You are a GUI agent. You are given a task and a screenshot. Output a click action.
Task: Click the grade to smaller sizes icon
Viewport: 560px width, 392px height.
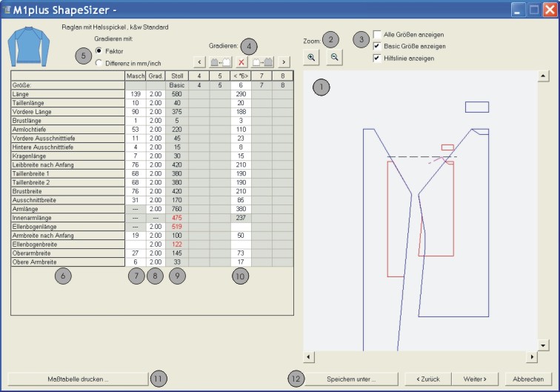(x=221, y=62)
